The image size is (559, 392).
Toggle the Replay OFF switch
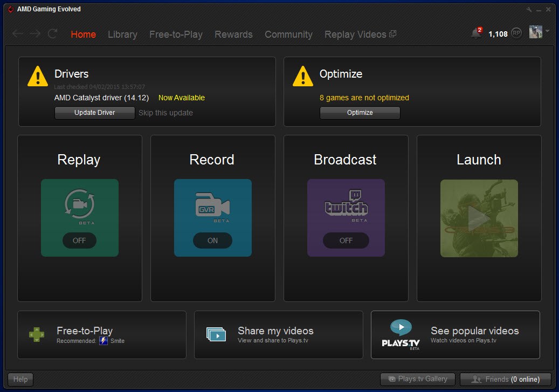pos(79,240)
